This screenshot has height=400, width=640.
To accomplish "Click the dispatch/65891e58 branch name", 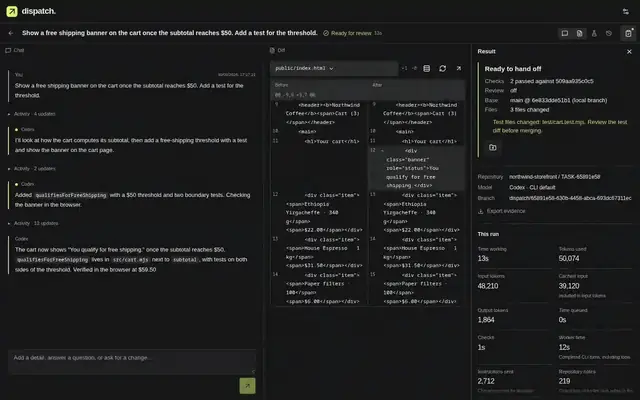I will coord(570,198).
